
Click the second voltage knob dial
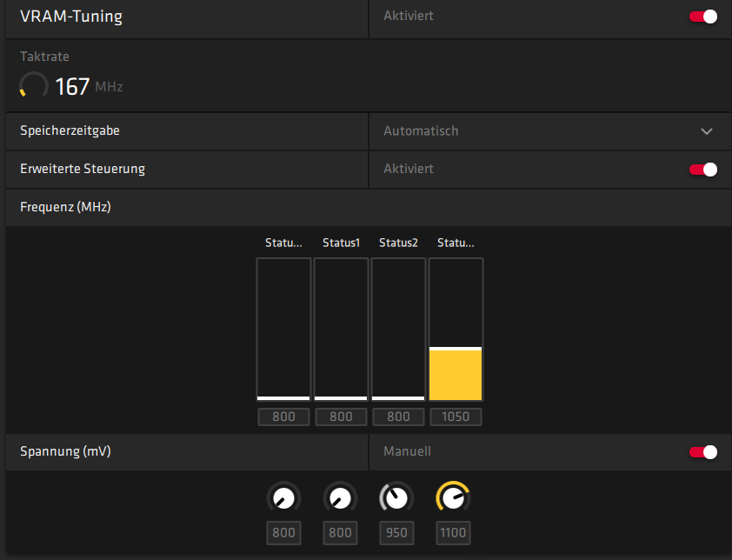[x=340, y=498]
